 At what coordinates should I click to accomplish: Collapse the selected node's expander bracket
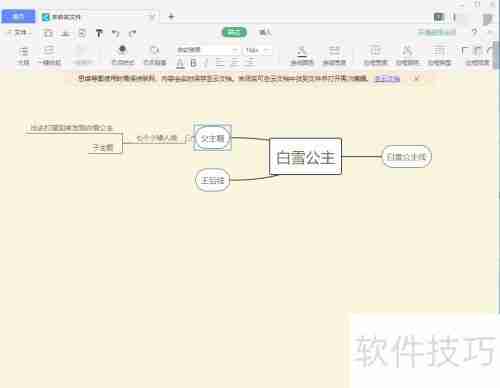tap(188, 138)
